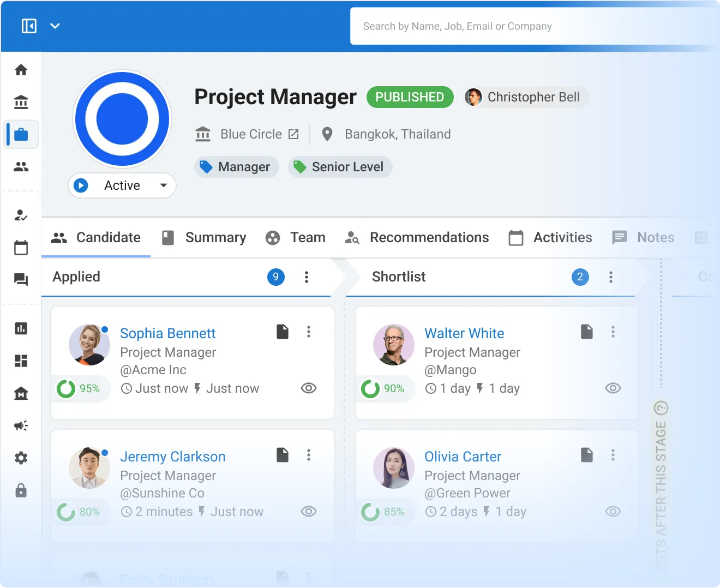
Task: Open the companies bank icon in sidebar
Action: (21, 102)
